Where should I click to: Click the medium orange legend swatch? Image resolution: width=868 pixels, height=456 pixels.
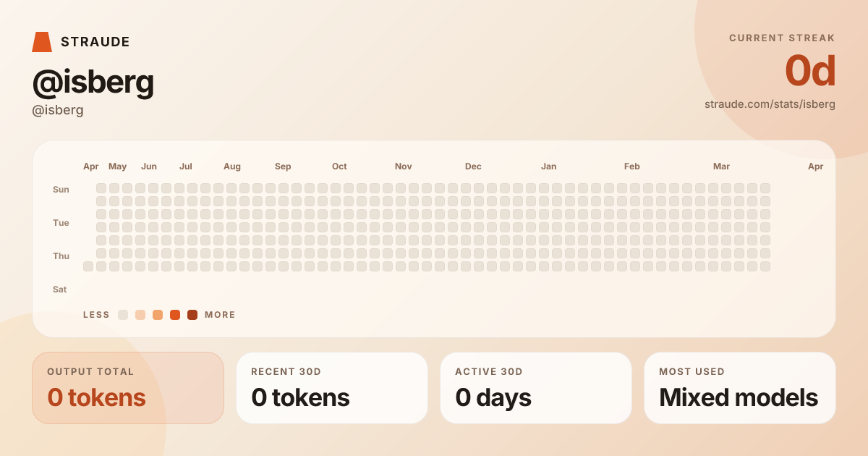point(158,315)
